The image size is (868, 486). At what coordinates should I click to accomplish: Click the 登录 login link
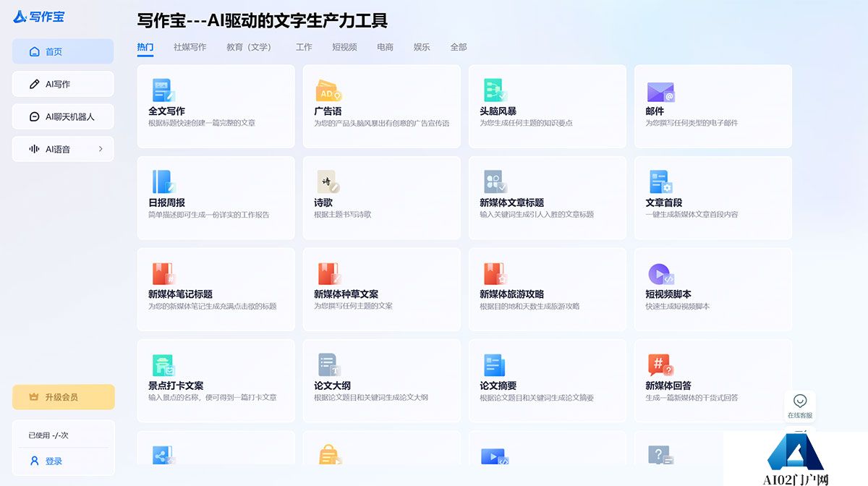[54, 461]
